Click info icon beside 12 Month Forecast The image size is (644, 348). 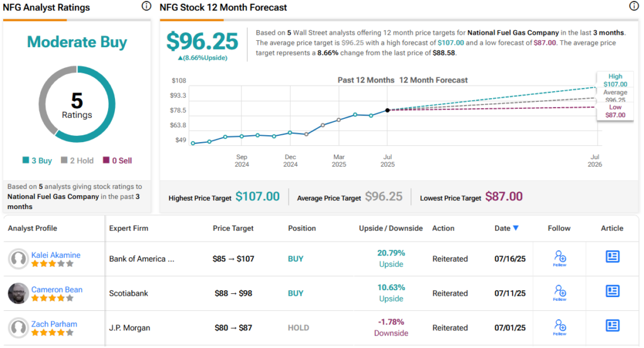634,6
